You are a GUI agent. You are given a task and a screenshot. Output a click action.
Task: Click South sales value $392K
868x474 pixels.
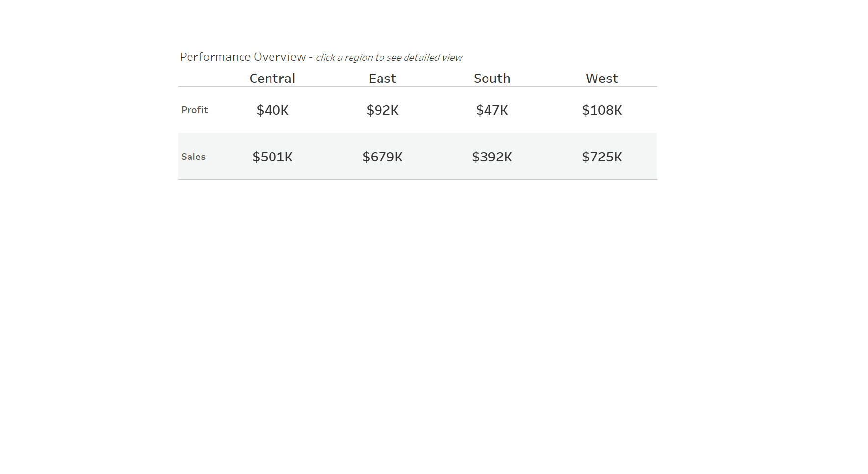(492, 157)
